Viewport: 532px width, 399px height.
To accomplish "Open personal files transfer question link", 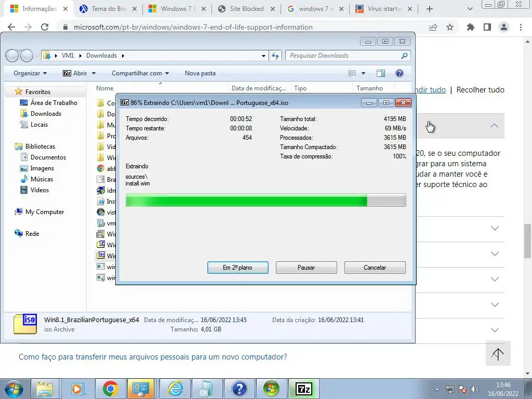I will click(153, 357).
